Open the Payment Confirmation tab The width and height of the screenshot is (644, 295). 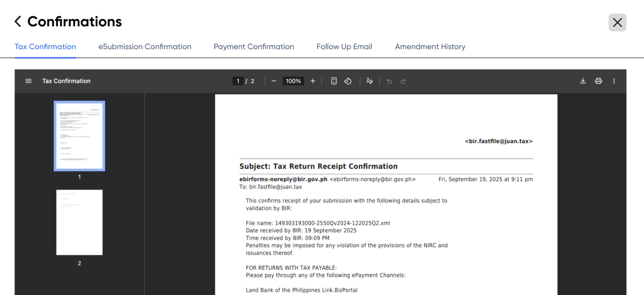point(254,47)
